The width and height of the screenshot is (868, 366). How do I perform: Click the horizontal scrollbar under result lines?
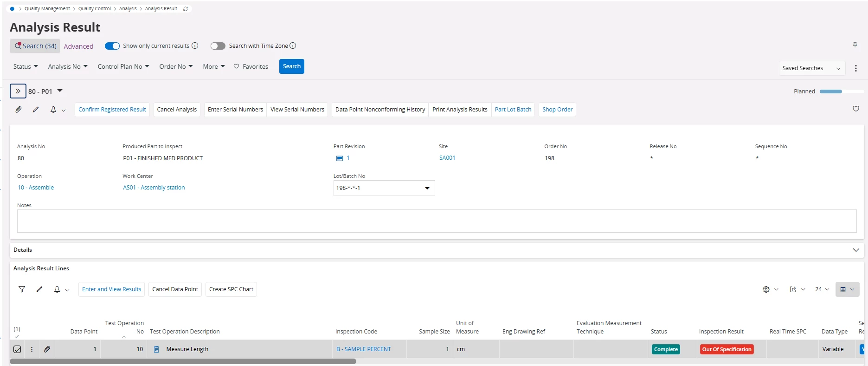183,361
